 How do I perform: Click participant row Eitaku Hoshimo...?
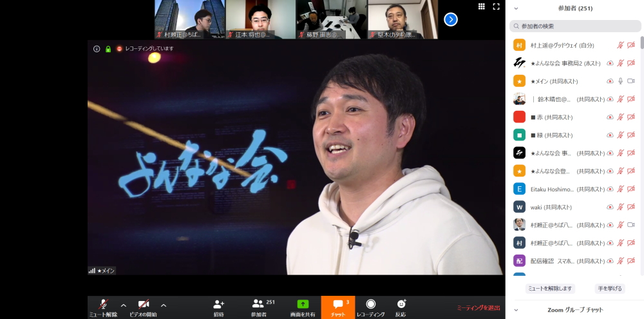coord(573,189)
